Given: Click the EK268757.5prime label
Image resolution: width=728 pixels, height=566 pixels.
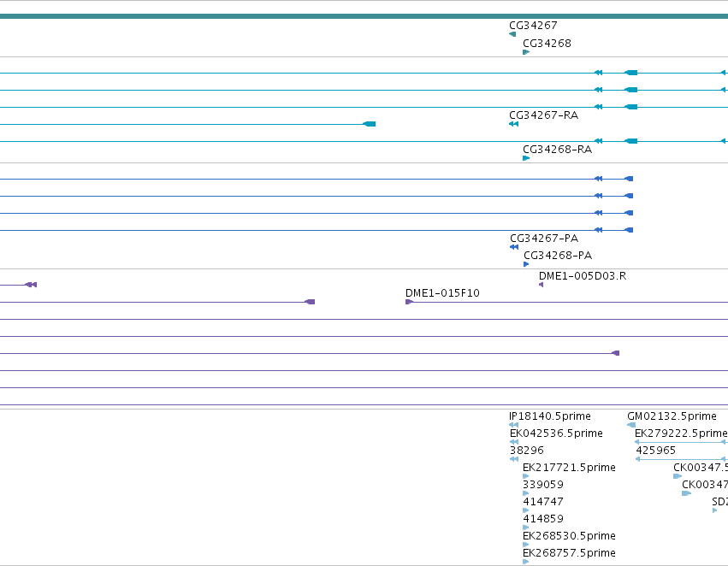Looking at the screenshot, I should pyautogui.click(x=569, y=553).
